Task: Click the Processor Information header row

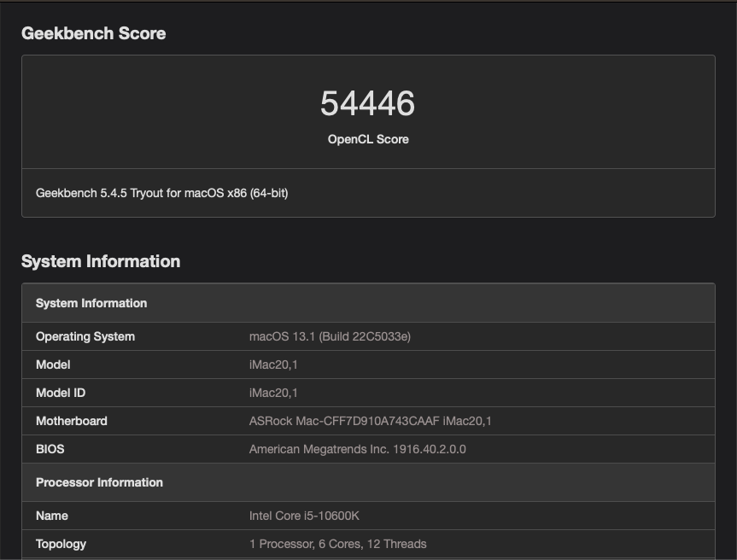Action: point(368,482)
